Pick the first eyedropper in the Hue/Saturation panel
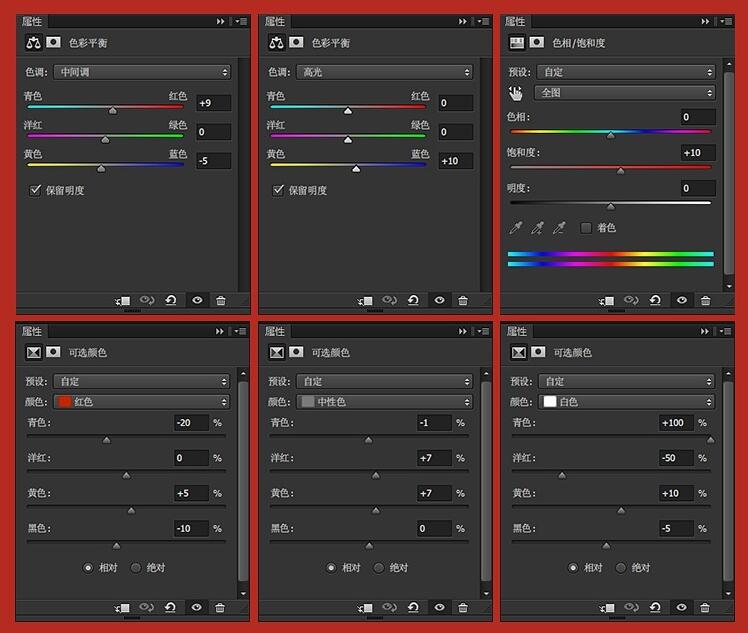 pos(516,228)
